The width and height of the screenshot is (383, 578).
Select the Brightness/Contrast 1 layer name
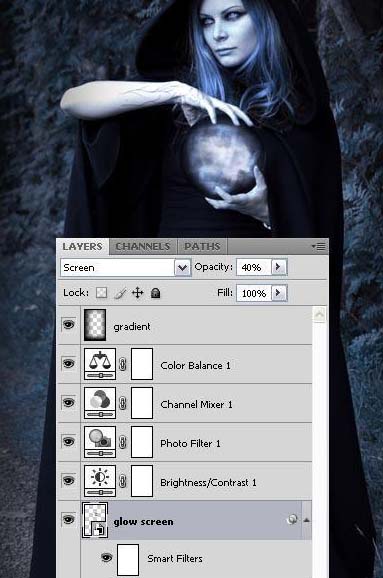coord(208,483)
